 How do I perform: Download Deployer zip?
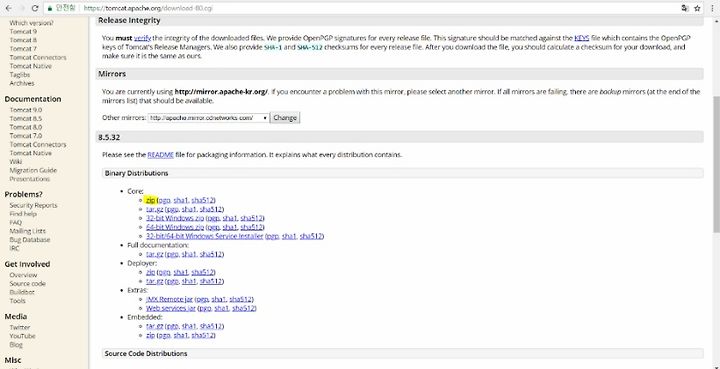pos(150,272)
